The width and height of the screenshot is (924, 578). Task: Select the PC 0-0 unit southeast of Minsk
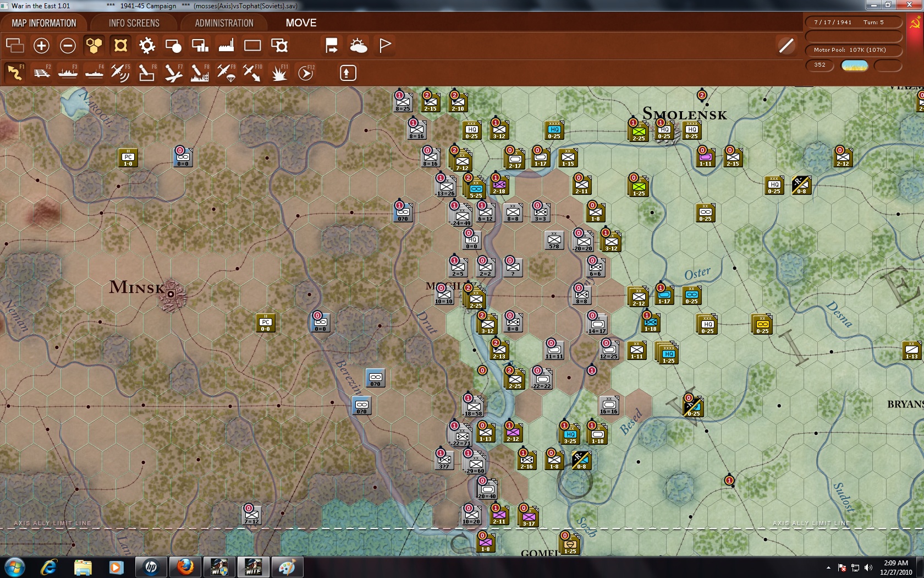click(x=265, y=323)
